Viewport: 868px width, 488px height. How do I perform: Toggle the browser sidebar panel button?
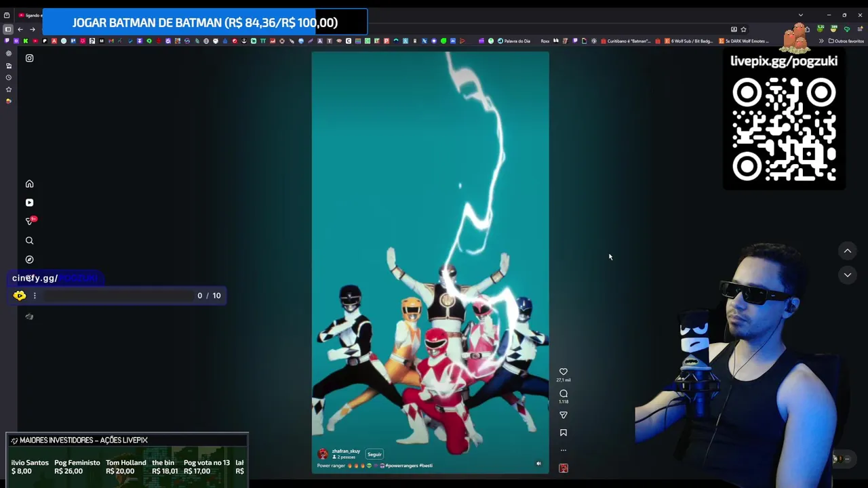click(8, 29)
